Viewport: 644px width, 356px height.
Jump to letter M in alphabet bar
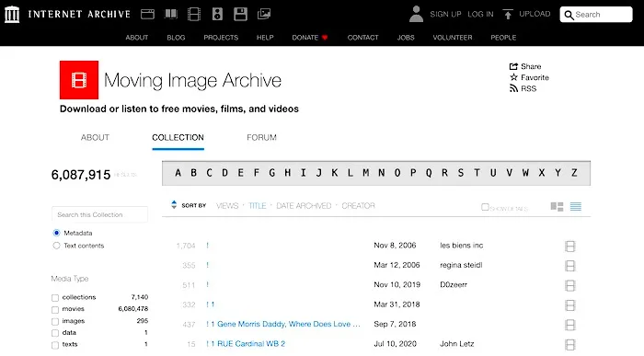tap(365, 173)
